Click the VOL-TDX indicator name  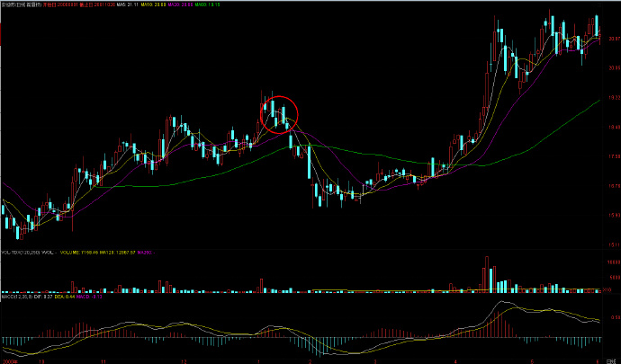[x=20, y=253]
